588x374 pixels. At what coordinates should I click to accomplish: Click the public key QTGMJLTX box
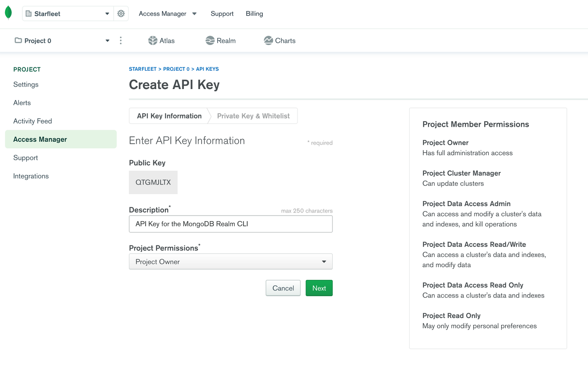tap(153, 182)
